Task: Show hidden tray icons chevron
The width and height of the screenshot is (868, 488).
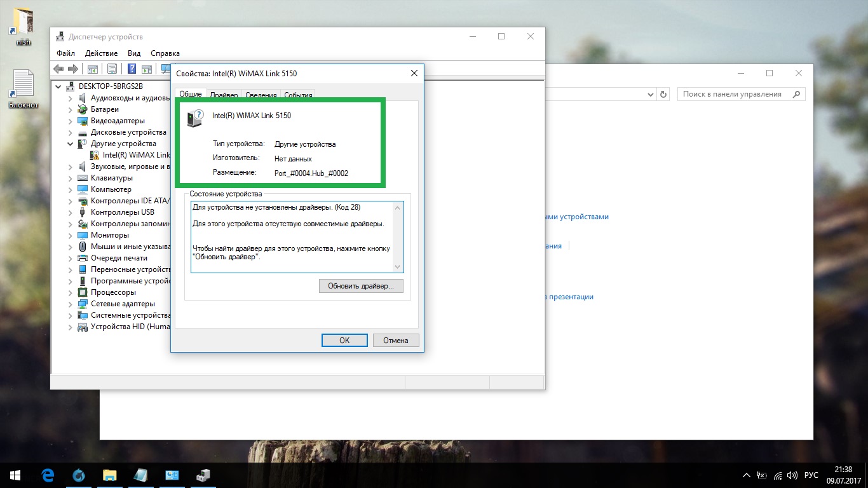Action: pyautogui.click(x=747, y=475)
